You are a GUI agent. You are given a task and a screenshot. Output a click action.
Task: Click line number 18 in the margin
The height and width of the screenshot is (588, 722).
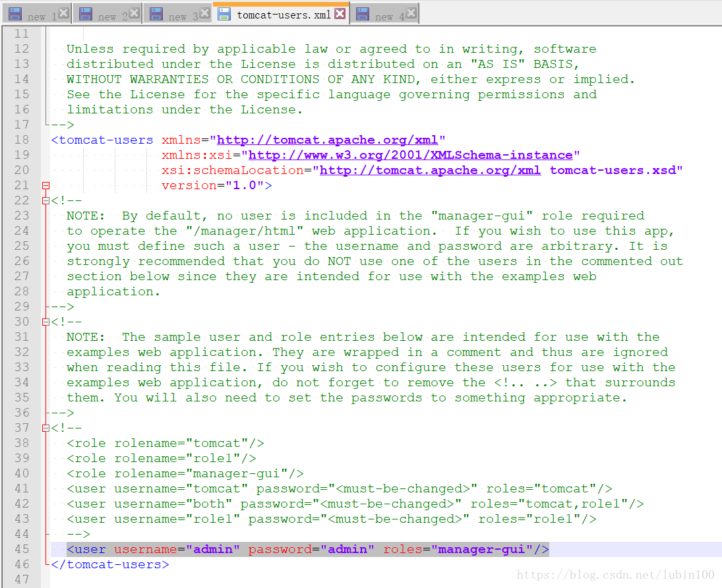pos(22,140)
